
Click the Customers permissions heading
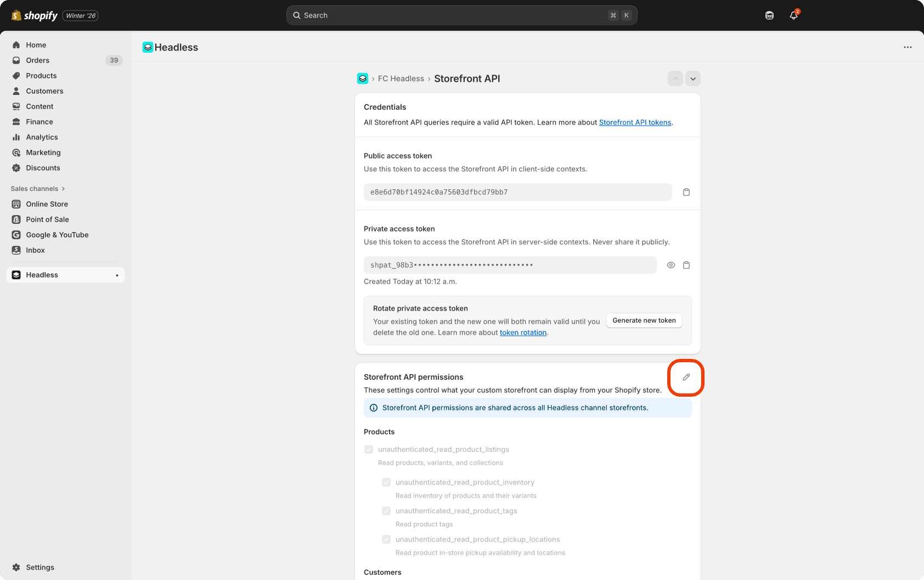382,572
